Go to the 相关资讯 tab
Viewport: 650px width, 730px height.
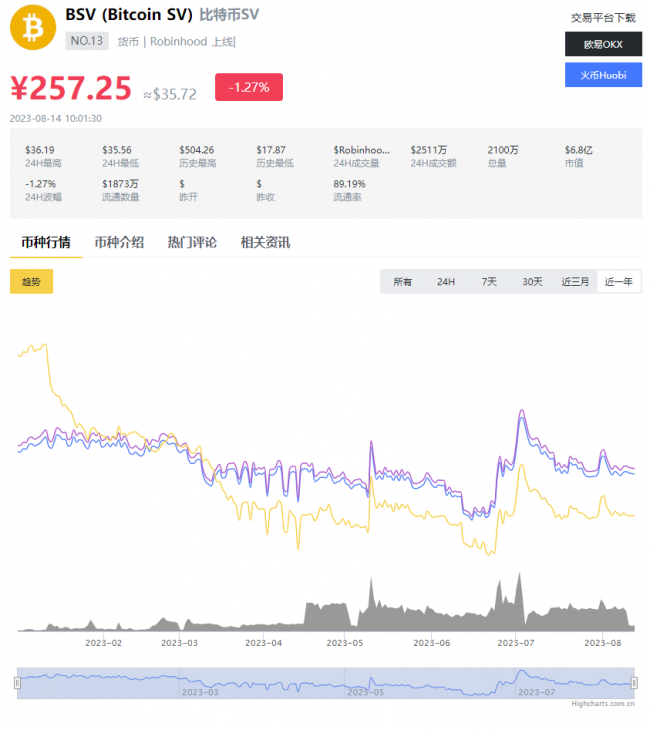coord(265,242)
